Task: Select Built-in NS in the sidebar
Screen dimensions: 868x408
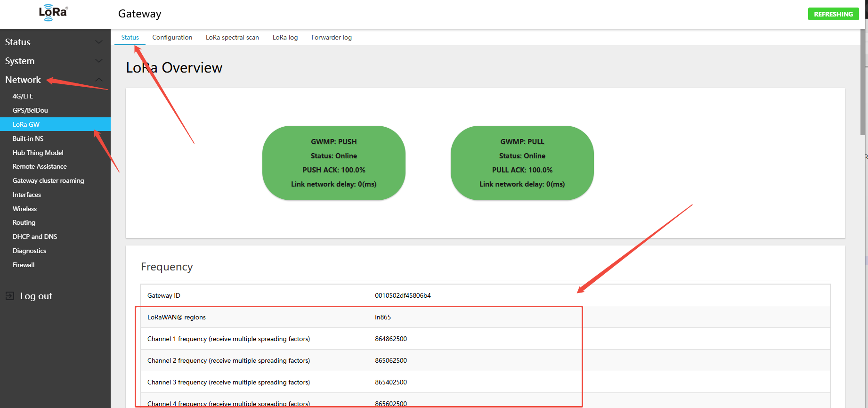Action: pos(28,139)
